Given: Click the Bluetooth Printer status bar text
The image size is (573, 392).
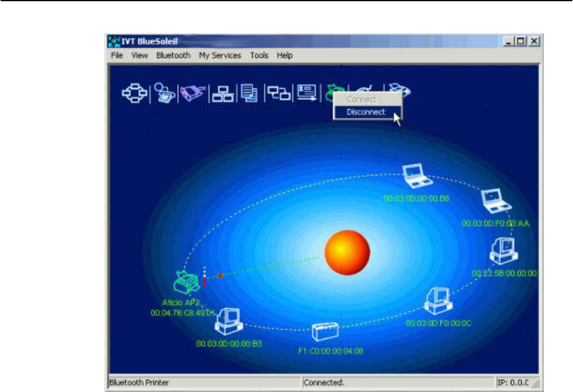Looking at the screenshot, I should [139, 382].
